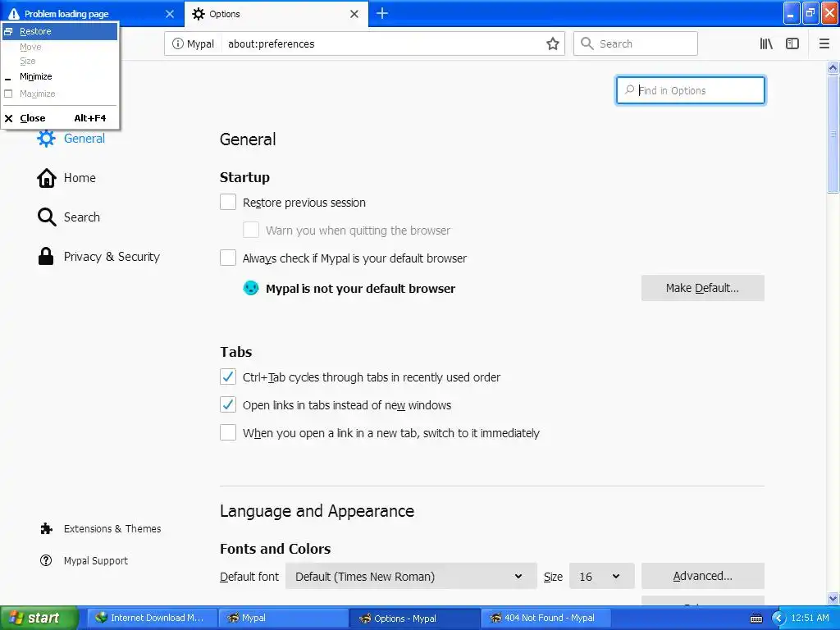The height and width of the screenshot is (630, 840).
Task: Click the Tabs section heading
Action: pos(235,352)
